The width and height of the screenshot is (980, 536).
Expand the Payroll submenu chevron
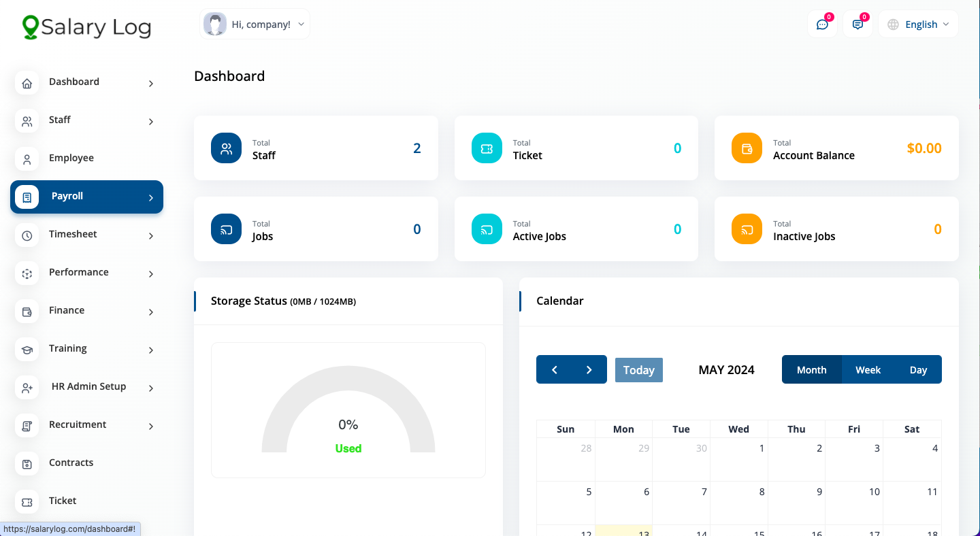point(151,198)
